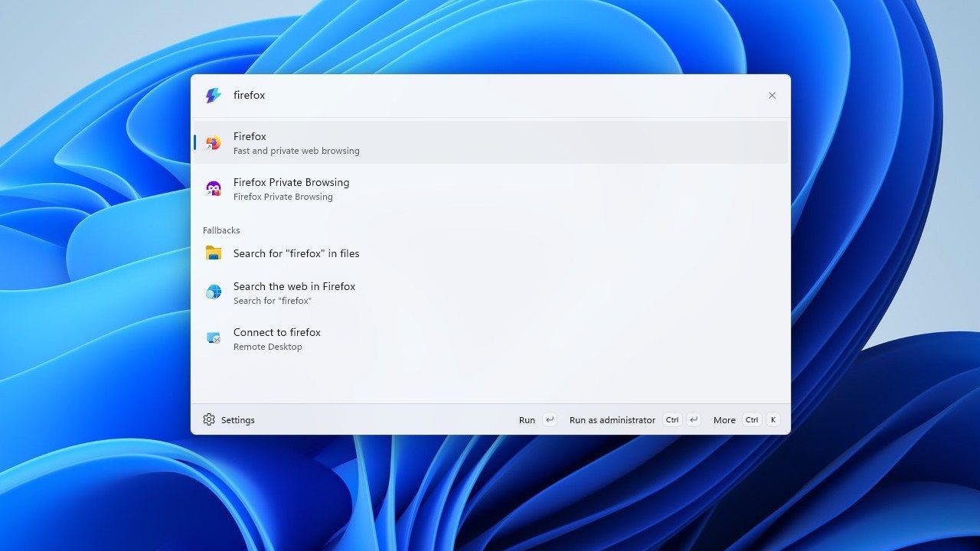Open the More actions menu
Image resolution: width=980 pixels, height=551 pixels.
pyautogui.click(x=746, y=419)
